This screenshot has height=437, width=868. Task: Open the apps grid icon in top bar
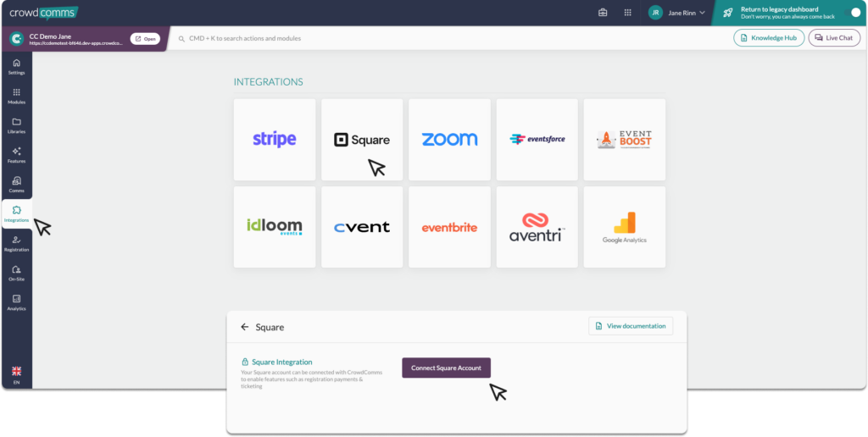[x=628, y=13]
